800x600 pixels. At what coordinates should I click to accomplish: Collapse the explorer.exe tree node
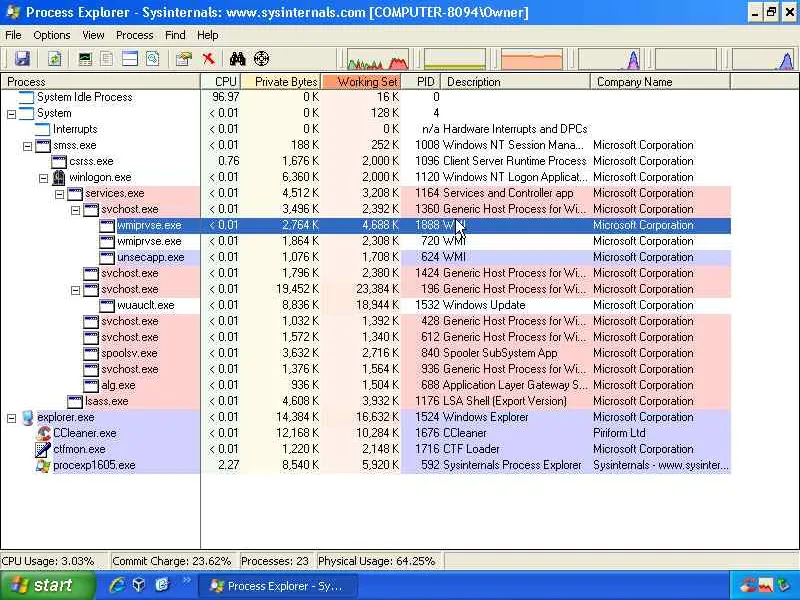11,418
